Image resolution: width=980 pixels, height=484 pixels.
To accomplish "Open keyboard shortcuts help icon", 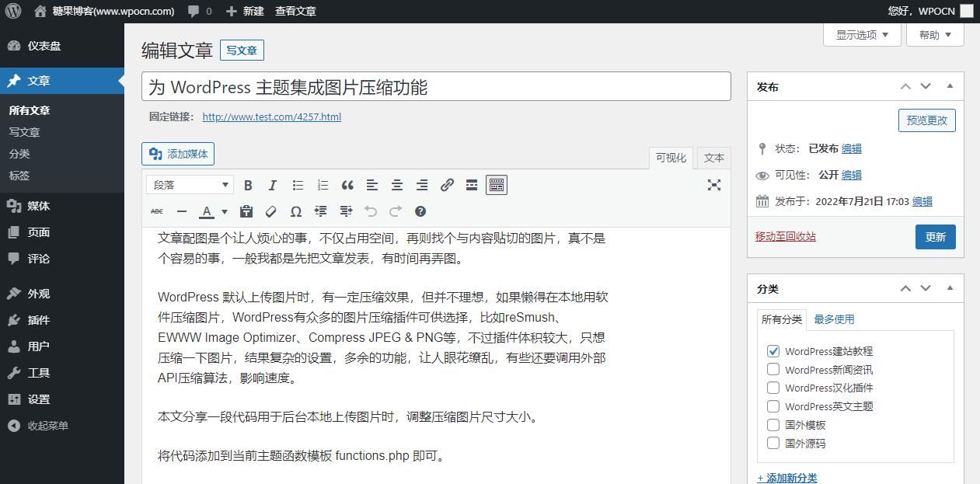I will pyautogui.click(x=420, y=211).
